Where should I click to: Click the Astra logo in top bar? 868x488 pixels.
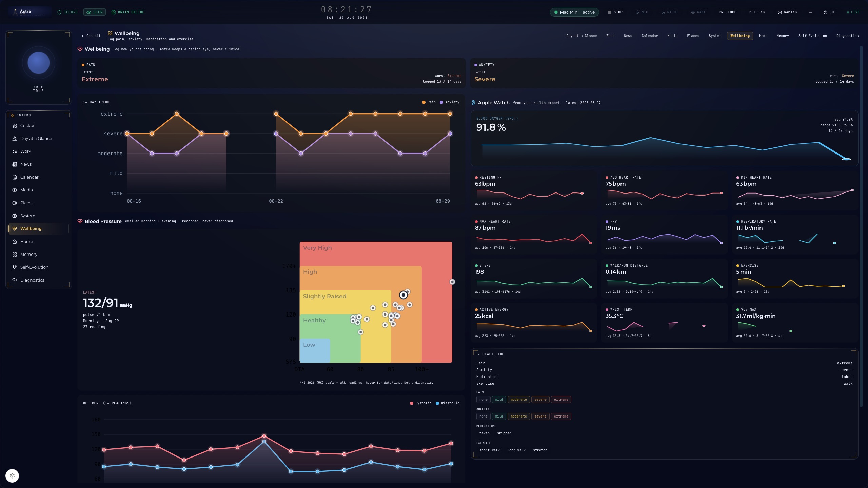point(29,12)
